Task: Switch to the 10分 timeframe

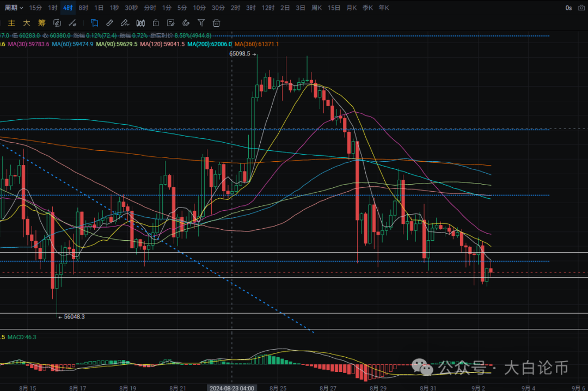Action: pos(199,8)
